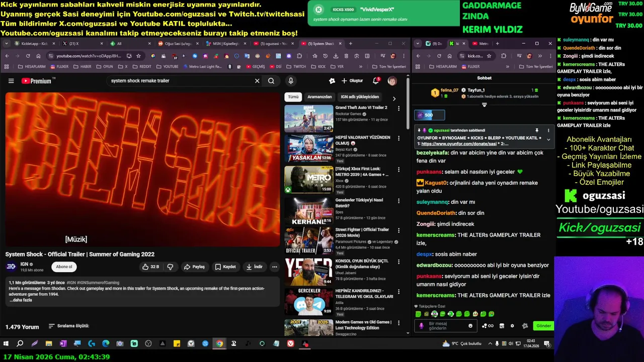Image resolution: width=644 pixels, height=362 pixels.
Task: Open the oyunfor.com donate link
Action: (459, 144)
